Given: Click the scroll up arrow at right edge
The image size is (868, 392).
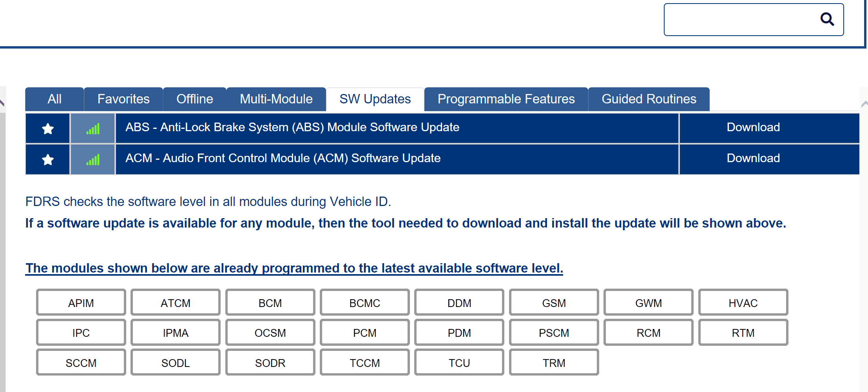Looking at the screenshot, I should point(864,104).
